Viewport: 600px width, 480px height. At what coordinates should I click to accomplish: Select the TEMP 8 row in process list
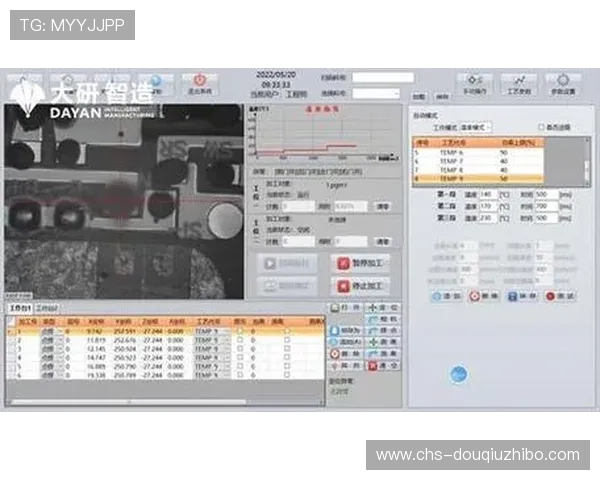click(x=478, y=170)
